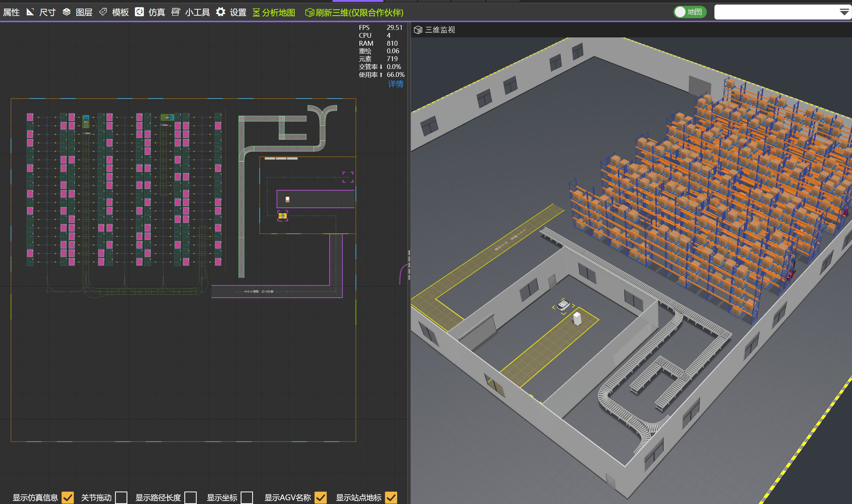Open the 模板 template menu

120,12
